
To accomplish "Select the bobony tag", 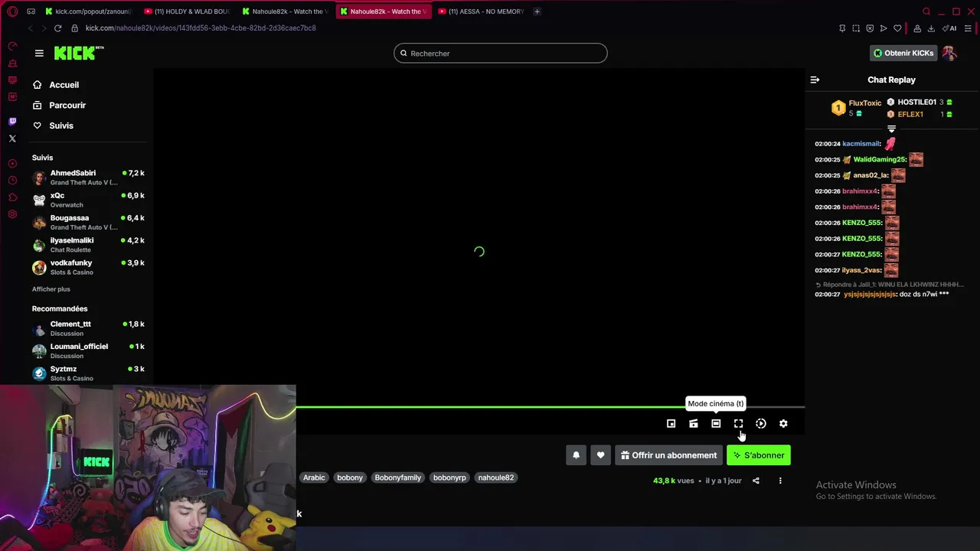I will pos(350,478).
